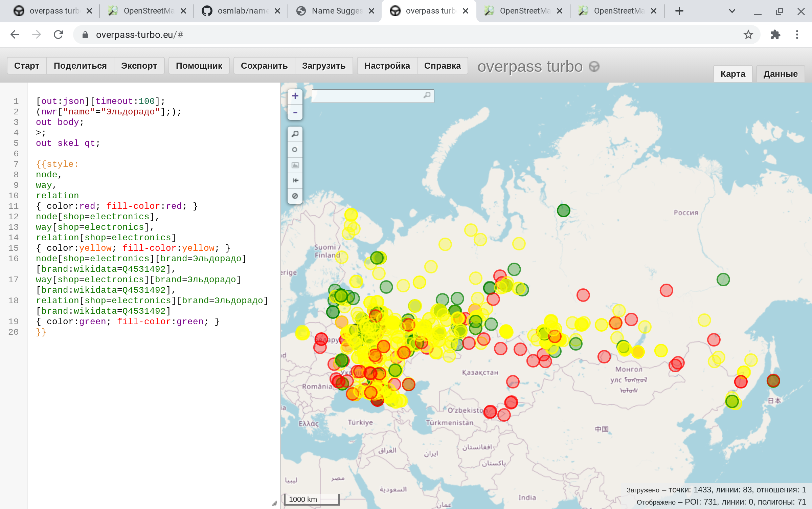The image size is (812, 509).
Task: Open the browser extensions puzzle icon
Action: (x=775, y=35)
